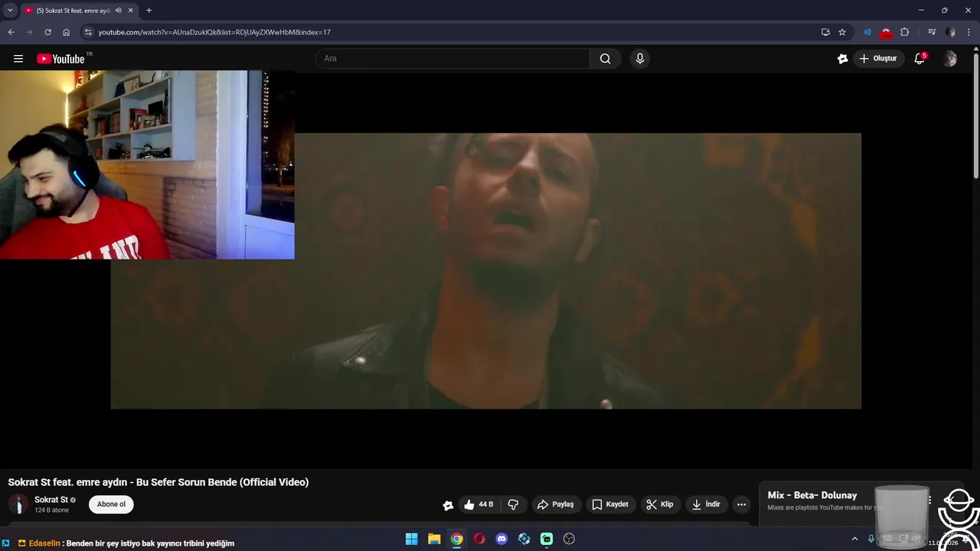Image resolution: width=980 pixels, height=551 pixels.
Task: Close the Sokrat St browser tab
Action: (131, 11)
